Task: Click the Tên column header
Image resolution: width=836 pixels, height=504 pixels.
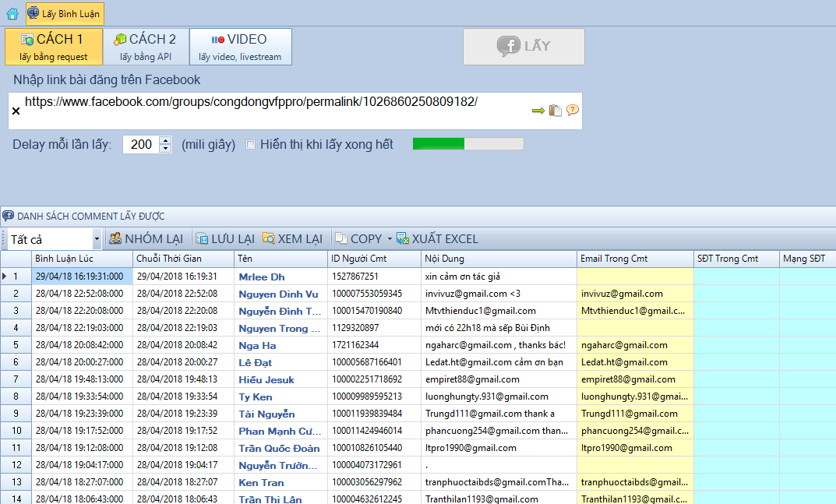Action: pyautogui.click(x=281, y=259)
